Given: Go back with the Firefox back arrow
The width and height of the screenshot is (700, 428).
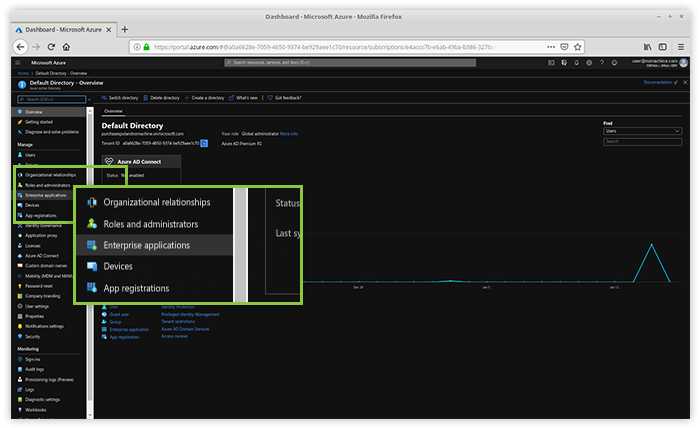Looking at the screenshot, I should [x=20, y=47].
